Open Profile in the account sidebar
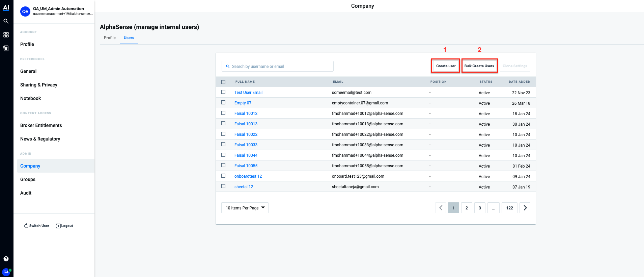Image resolution: width=644 pixels, height=277 pixels. pyautogui.click(x=27, y=44)
